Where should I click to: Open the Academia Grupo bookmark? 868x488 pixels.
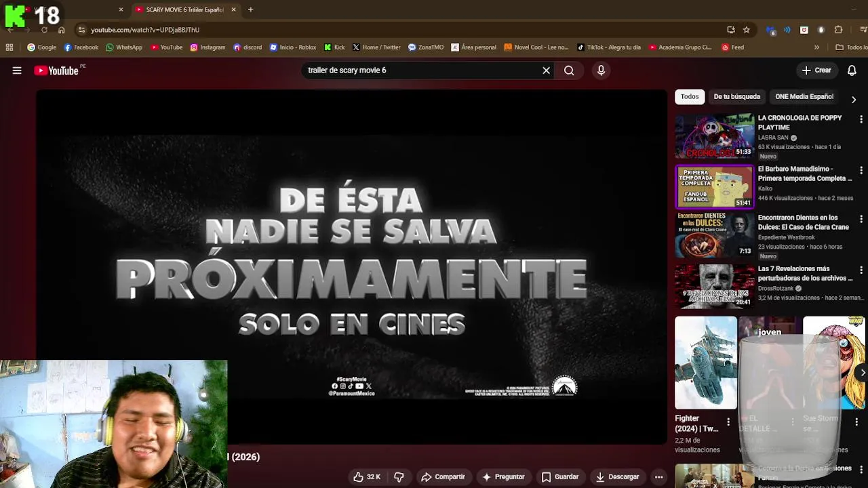click(x=680, y=47)
